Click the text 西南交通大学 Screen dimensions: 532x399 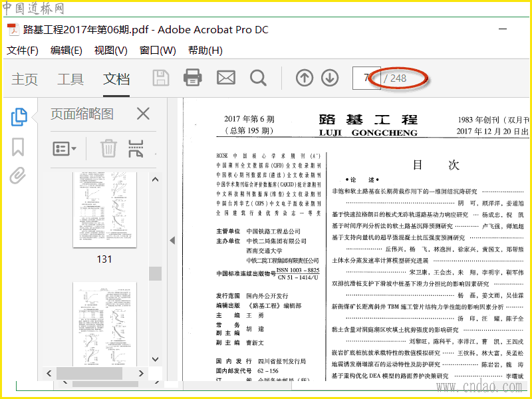264,251
